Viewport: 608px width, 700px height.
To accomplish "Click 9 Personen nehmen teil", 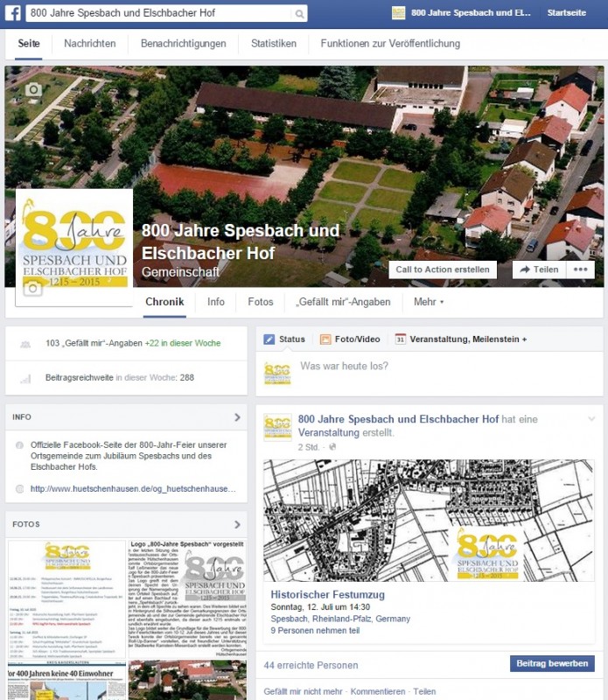I will 315,631.
